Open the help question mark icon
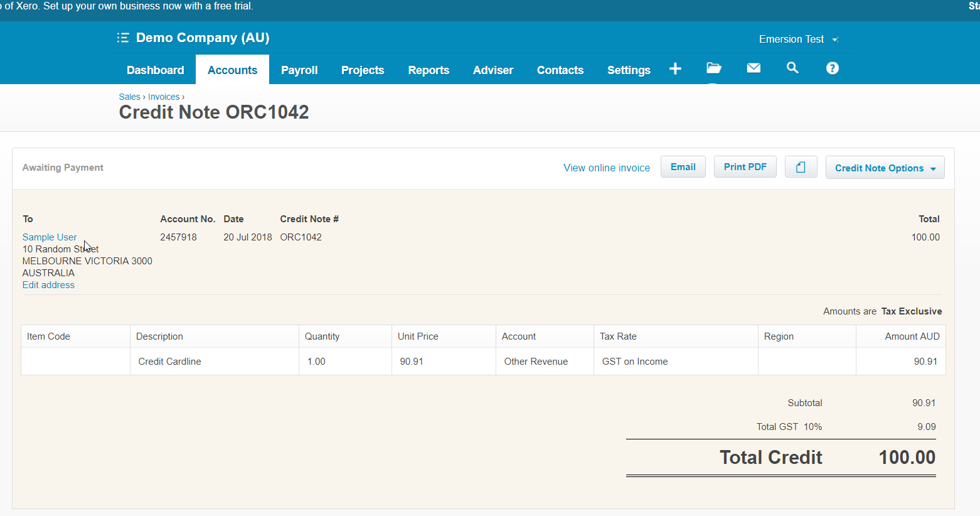Screen dimensions: 980x516 pyautogui.click(x=832, y=68)
